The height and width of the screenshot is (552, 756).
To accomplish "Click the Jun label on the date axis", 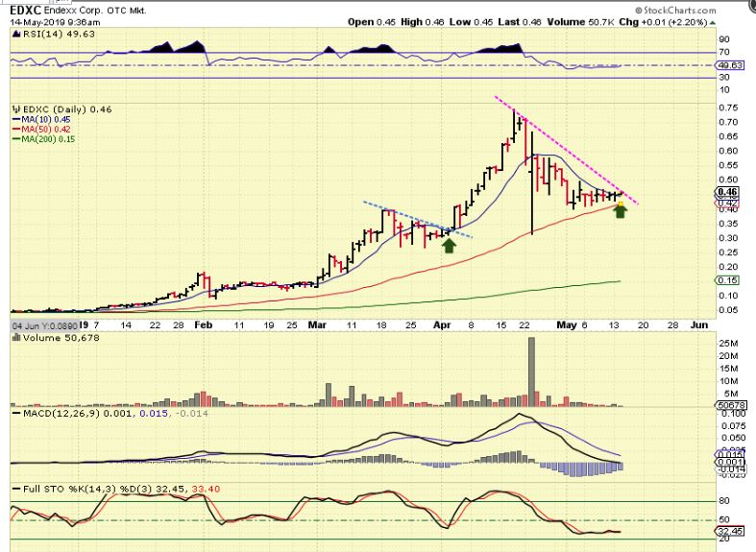I will 699,325.
